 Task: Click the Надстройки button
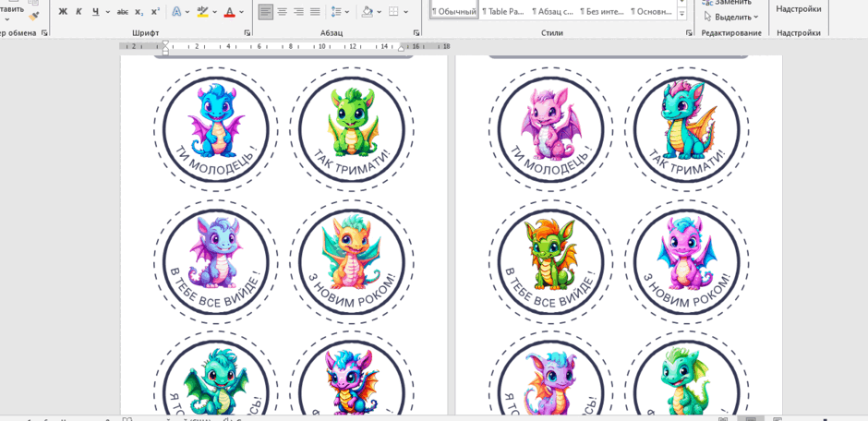tap(798, 9)
